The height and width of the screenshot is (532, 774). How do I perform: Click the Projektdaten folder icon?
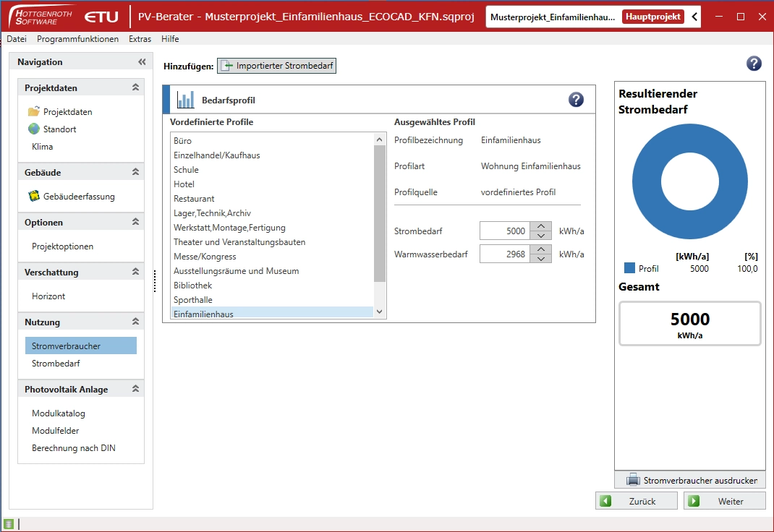click(34, 112)
